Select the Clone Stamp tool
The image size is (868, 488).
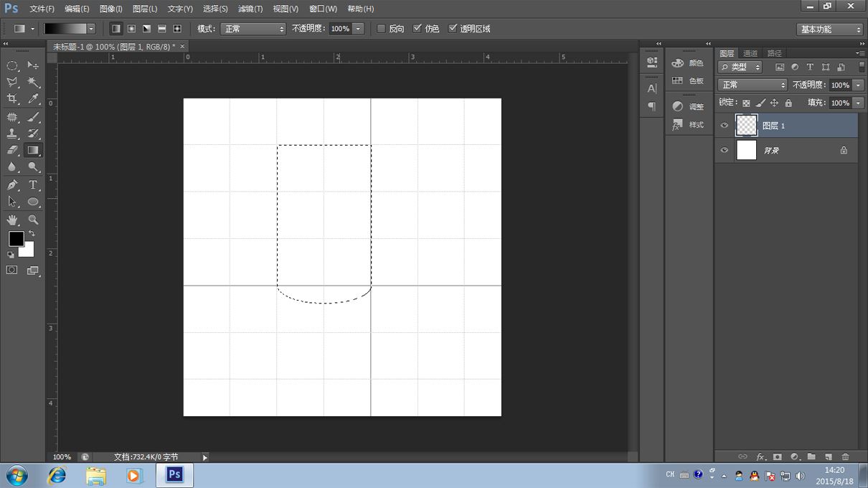12,133
